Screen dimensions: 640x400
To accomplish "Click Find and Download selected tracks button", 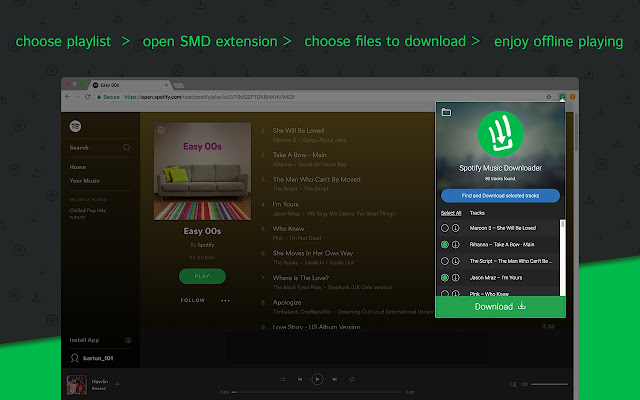I will [500, 196].
